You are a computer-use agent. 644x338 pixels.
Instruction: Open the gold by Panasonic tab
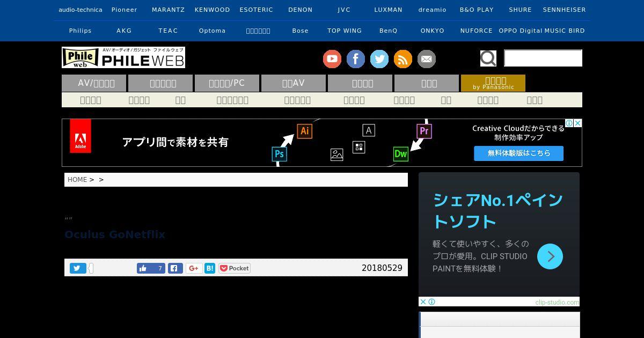click(x=493, y=83)
